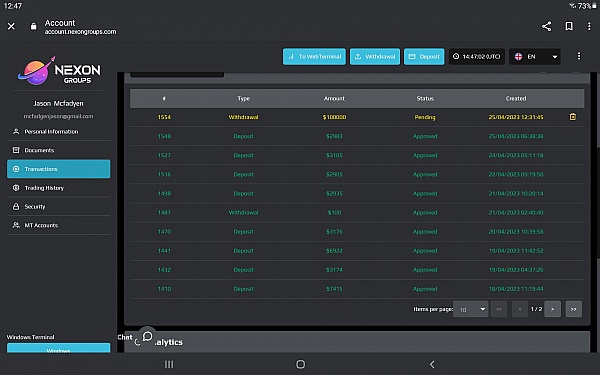The image size is (600, 375).
Task: Close the browser tab with X icon
Action: point(11,26)
